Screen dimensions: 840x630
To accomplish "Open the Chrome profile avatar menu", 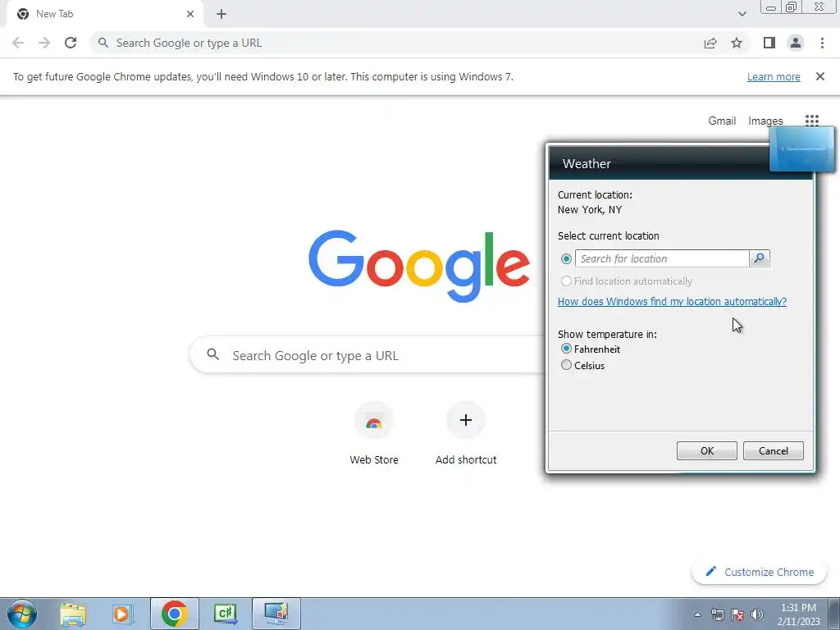I will [796, 43].
